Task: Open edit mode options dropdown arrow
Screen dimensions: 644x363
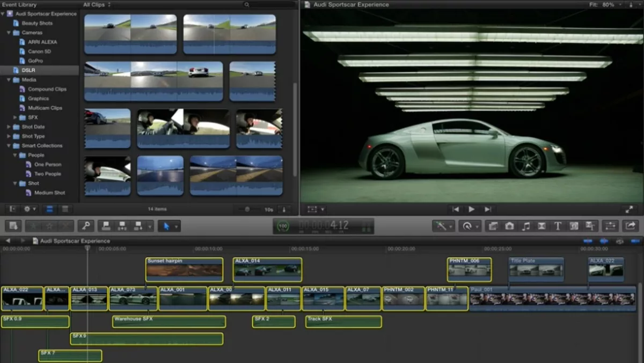Action: pos(150,226)
